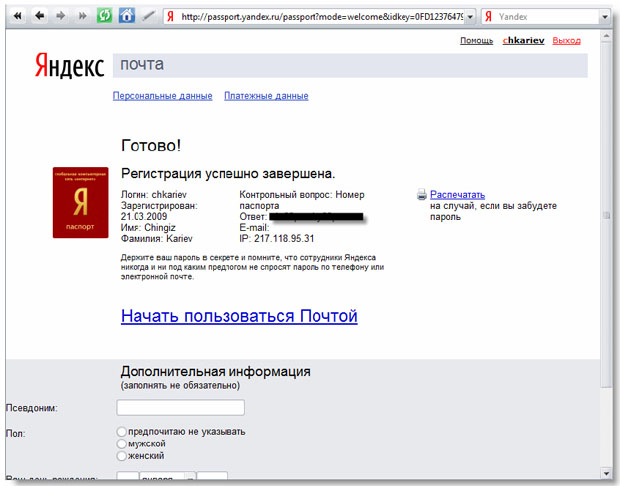Click the Псевдоним text field
This screenshot has height=486, width=620.
click(180, 407)
